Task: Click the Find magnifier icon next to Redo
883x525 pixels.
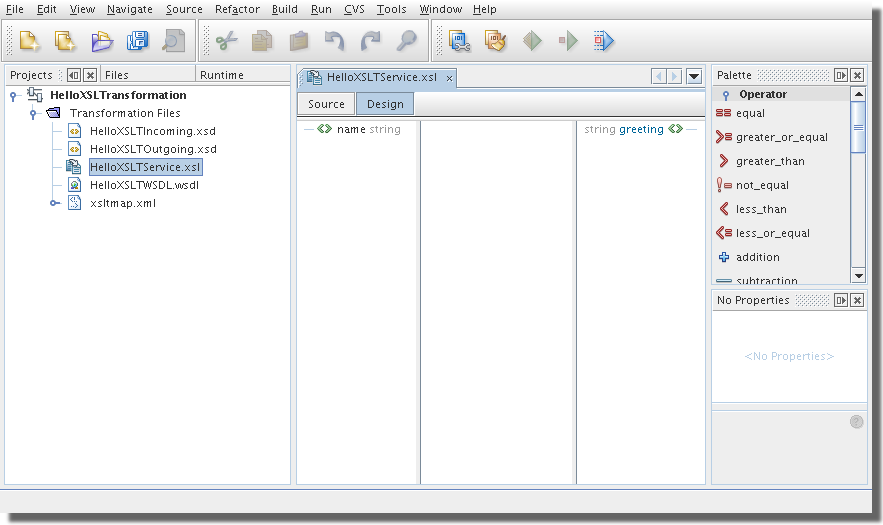Action: click(x=407, y=41)
